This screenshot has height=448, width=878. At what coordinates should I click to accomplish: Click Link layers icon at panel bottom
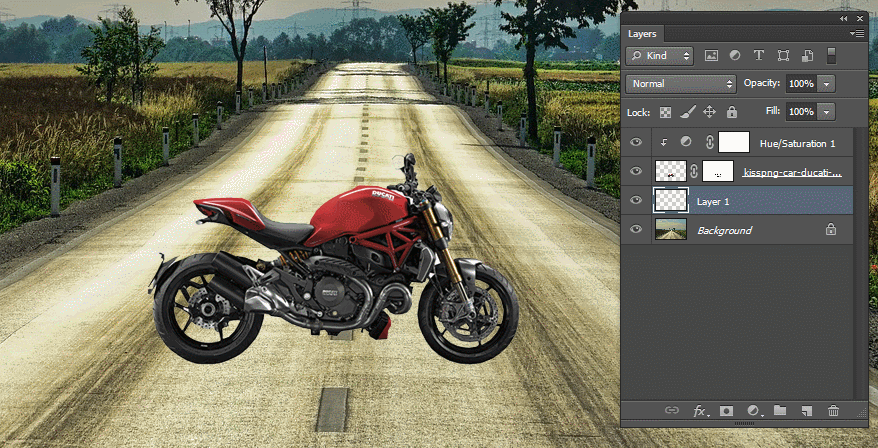671,410
